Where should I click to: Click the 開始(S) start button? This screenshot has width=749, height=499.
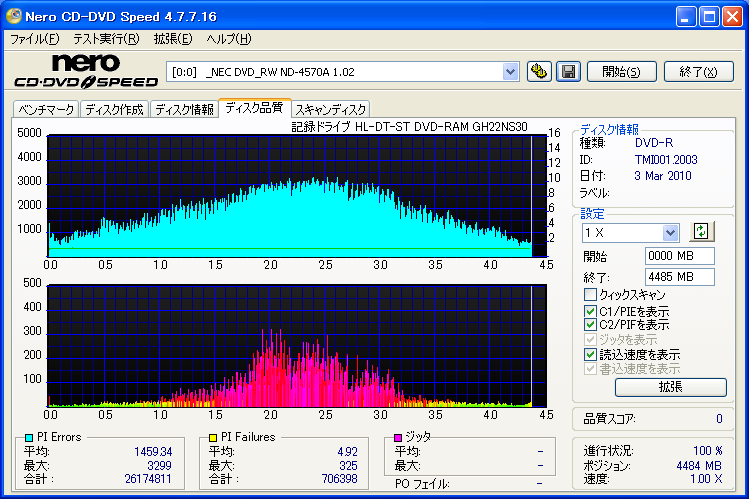621,72
